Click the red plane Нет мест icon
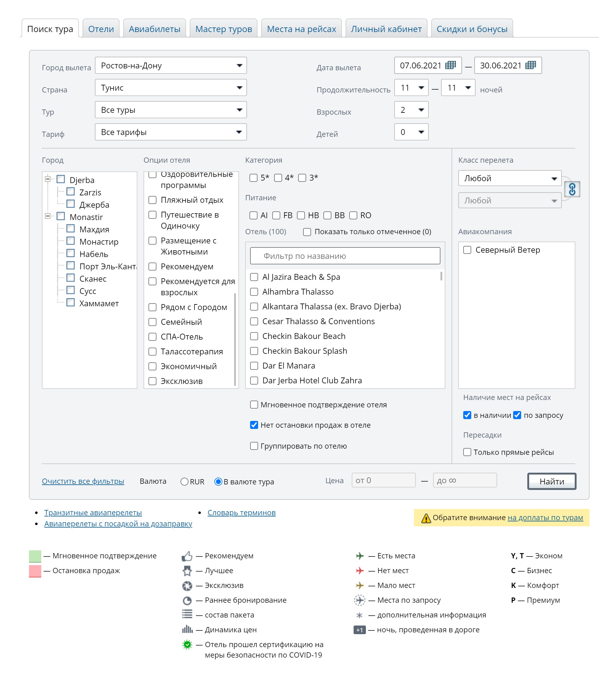The height and width of the screenshot is (689, 616). 360,571
